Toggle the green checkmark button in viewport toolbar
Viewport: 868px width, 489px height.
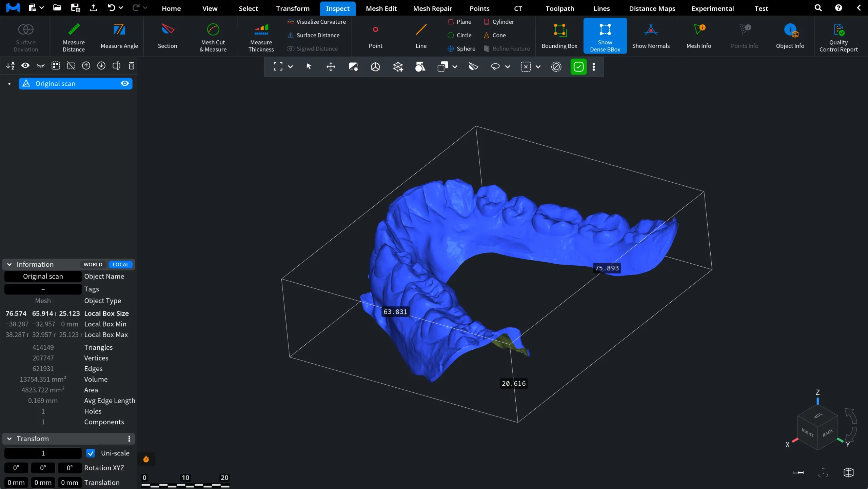578,67
